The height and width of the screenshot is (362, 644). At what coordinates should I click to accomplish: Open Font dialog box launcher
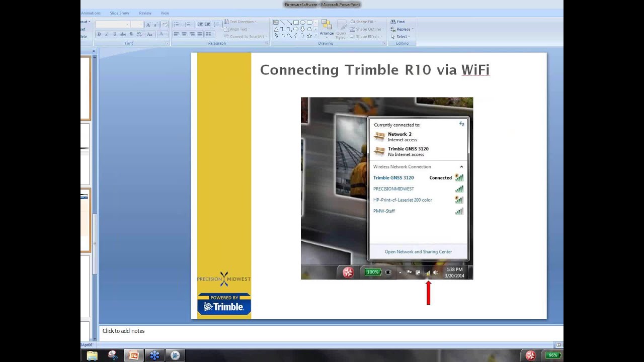pyautogui.click(x=167, y=43)
